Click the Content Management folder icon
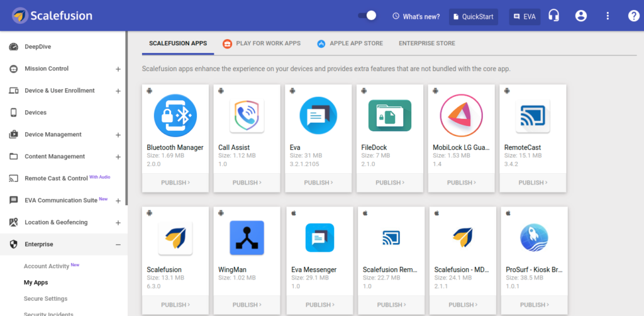Image resolution: width=644 pixels, height=316 pixels. 14,156
